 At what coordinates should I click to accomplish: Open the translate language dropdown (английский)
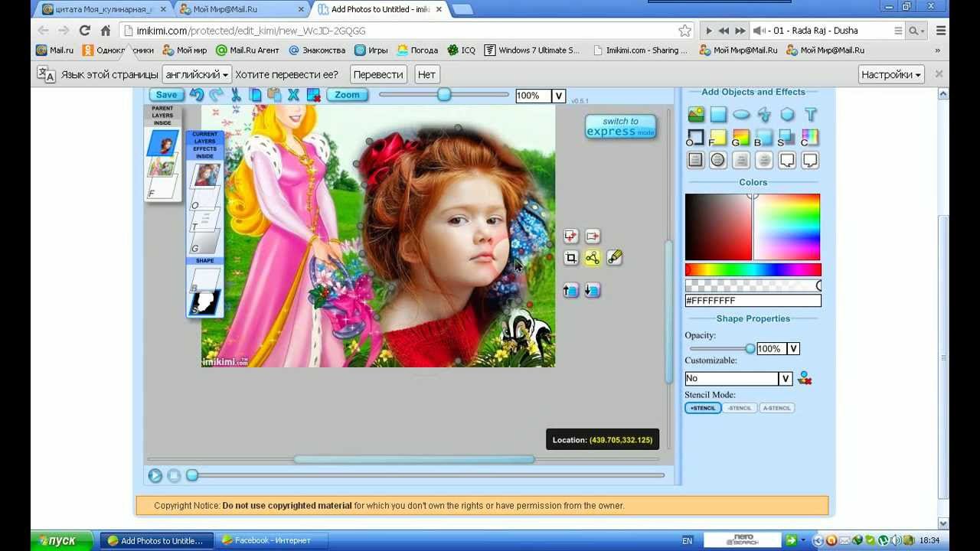[x=197, y=74]
